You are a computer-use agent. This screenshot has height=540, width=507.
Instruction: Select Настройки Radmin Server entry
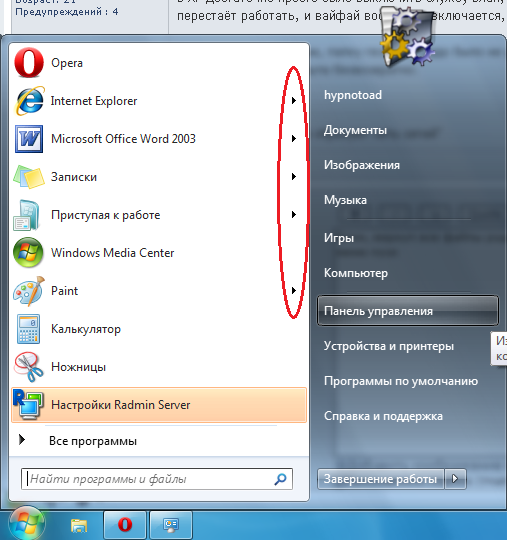159,405
